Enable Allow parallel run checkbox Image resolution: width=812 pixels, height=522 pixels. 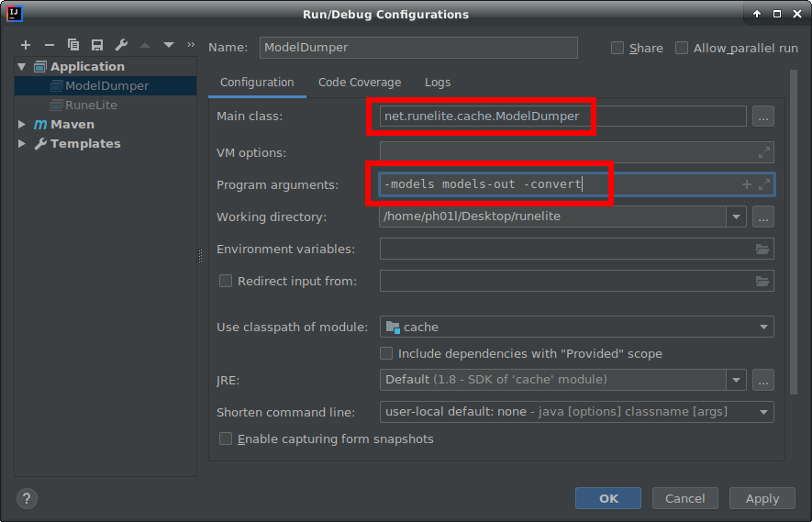(x=682, y=48)
